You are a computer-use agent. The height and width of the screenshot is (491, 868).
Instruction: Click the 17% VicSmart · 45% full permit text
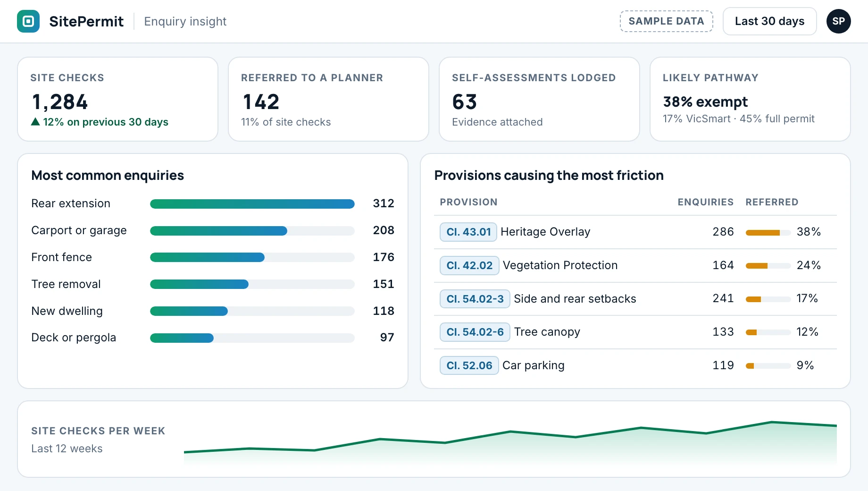point(738,119)
